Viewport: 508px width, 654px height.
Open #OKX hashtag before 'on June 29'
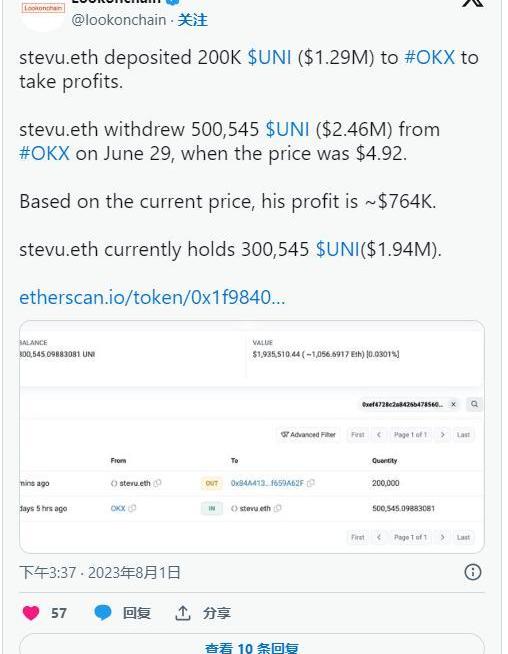[x=45, y=153]
